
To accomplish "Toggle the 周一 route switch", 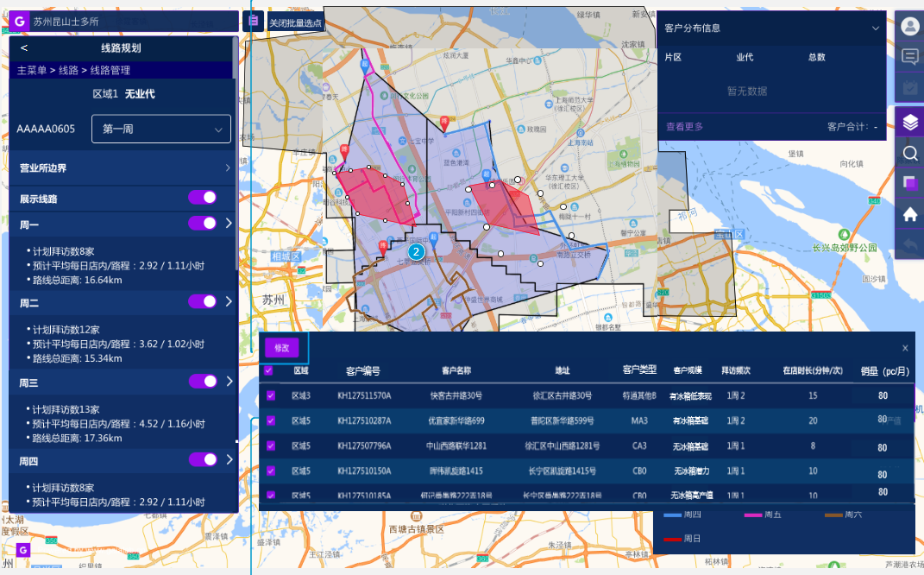I will tap(202, 223).
